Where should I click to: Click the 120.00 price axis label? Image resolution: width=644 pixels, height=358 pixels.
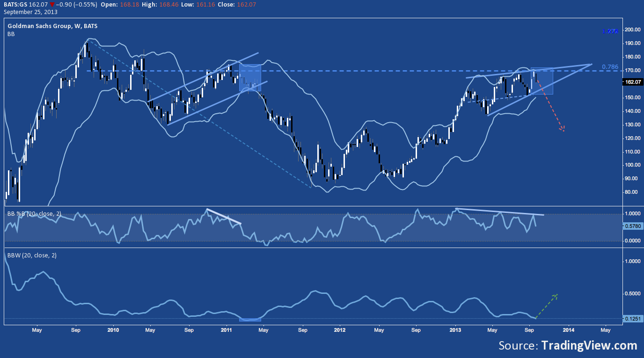pyautogui.click(x=633, y=138)
